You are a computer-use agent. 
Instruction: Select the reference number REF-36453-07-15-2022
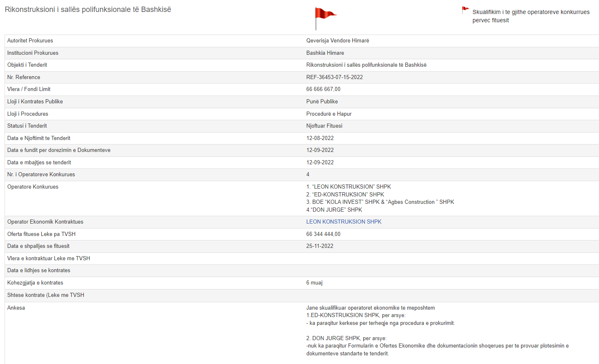(x=334, y=77)
